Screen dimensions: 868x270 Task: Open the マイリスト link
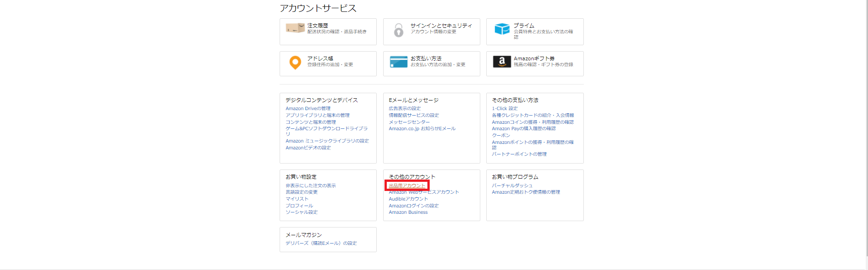[297, 199]
